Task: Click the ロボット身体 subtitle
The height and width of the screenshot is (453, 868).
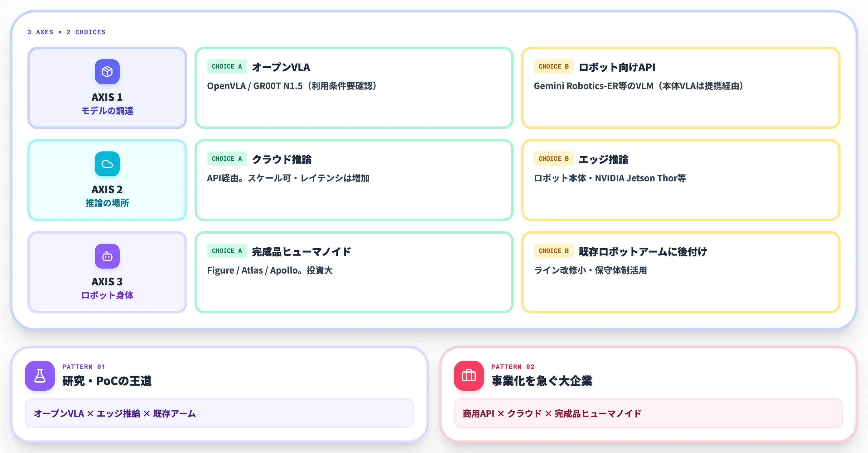Action: point(107,296)
